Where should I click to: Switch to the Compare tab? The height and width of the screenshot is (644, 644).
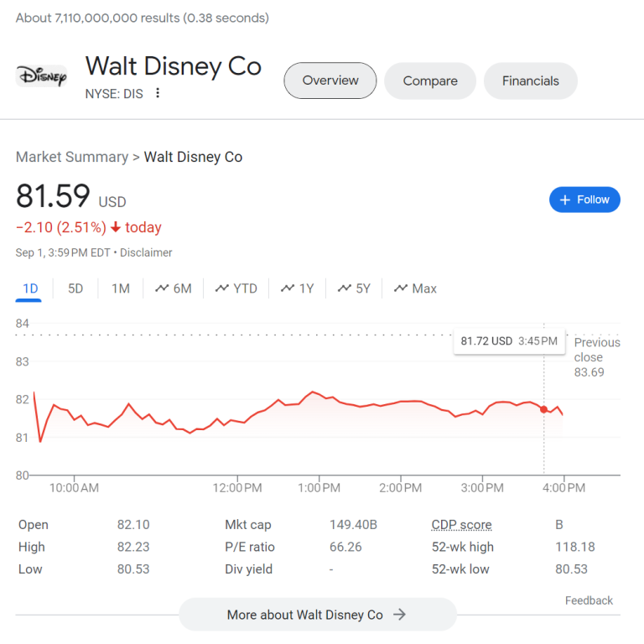430,80
